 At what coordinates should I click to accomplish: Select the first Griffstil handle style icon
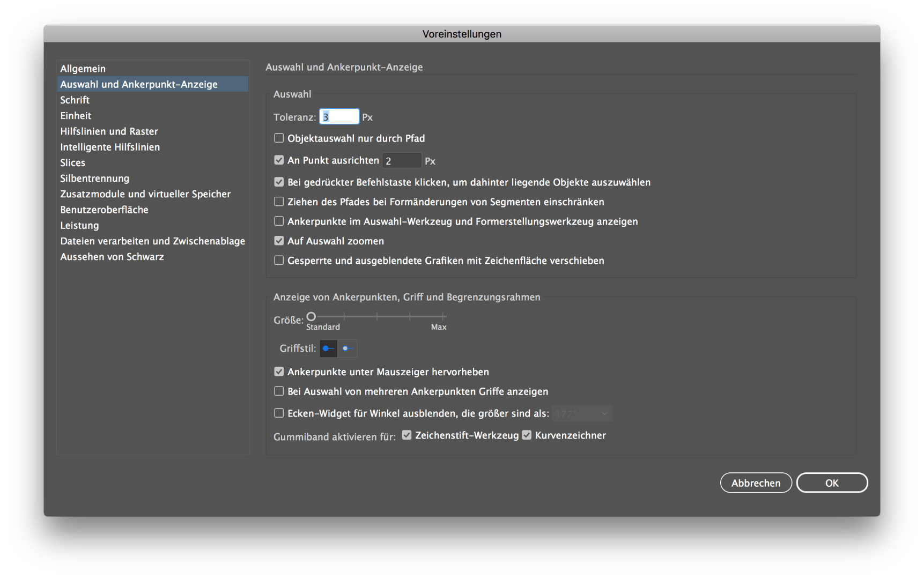(328, 348)
